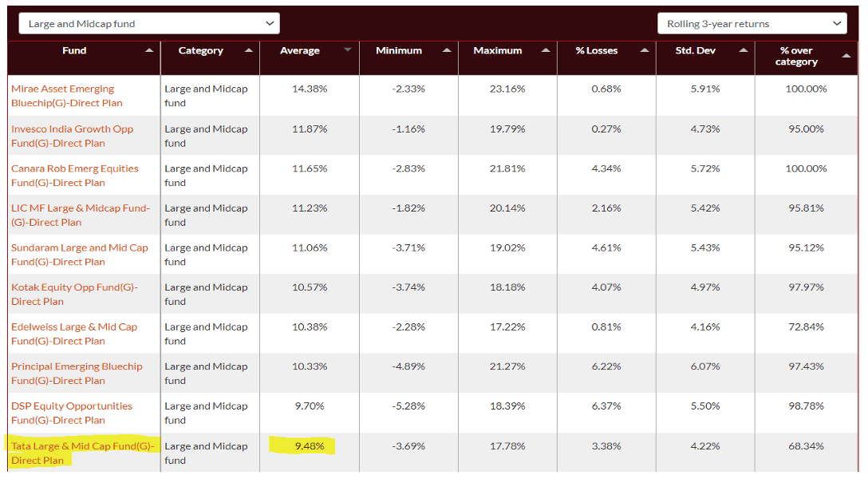Select Principal minimum value -4.89%

tap(408, 366)
